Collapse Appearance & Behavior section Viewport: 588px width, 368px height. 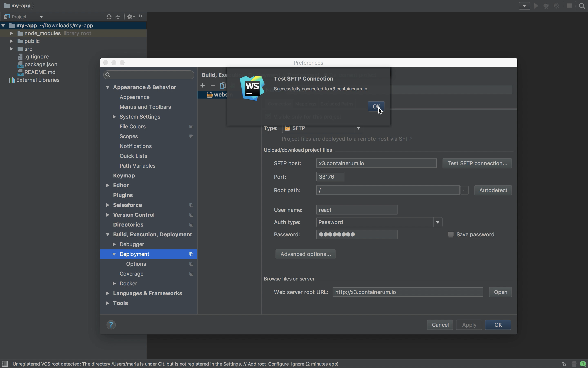(107, 87)
